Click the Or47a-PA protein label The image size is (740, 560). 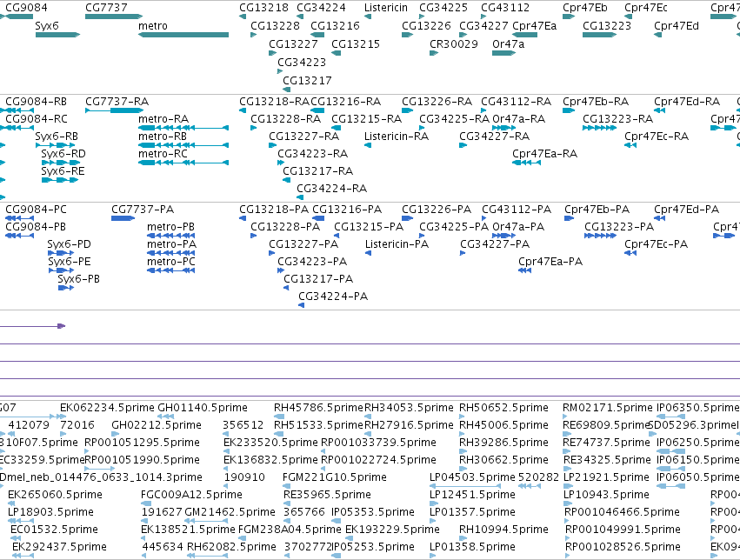518,227
